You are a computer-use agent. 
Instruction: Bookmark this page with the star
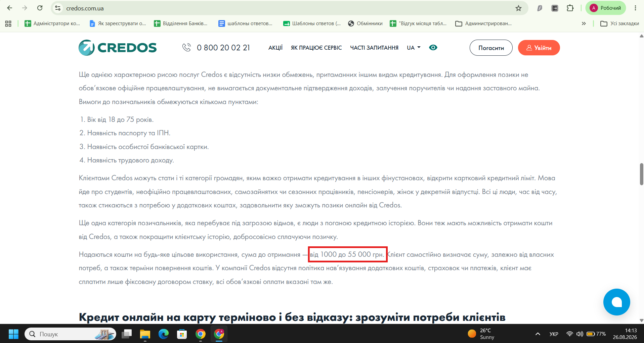click(518, 8)
